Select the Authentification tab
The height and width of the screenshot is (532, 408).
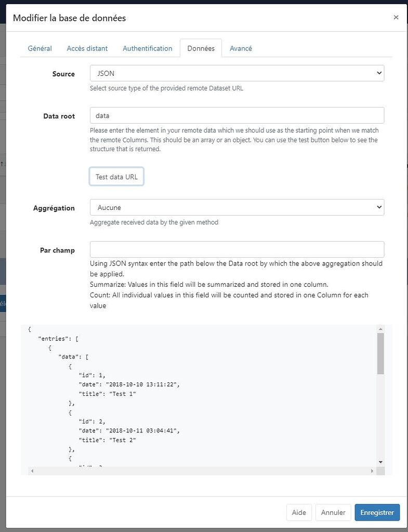[x=147, y=48]
